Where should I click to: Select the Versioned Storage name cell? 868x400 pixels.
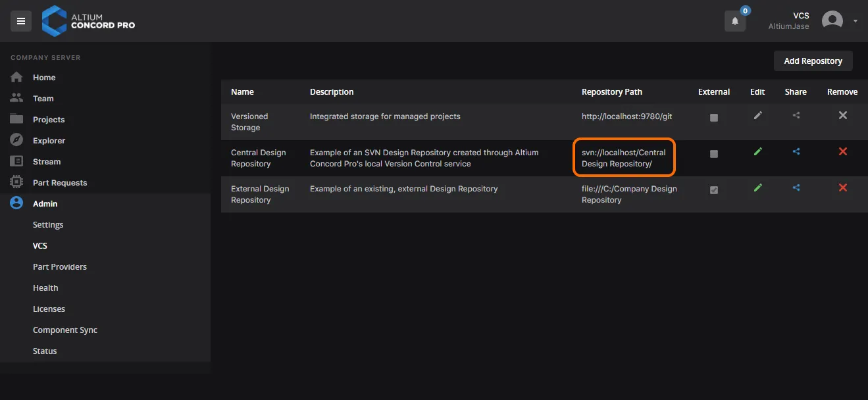[249, 122]
